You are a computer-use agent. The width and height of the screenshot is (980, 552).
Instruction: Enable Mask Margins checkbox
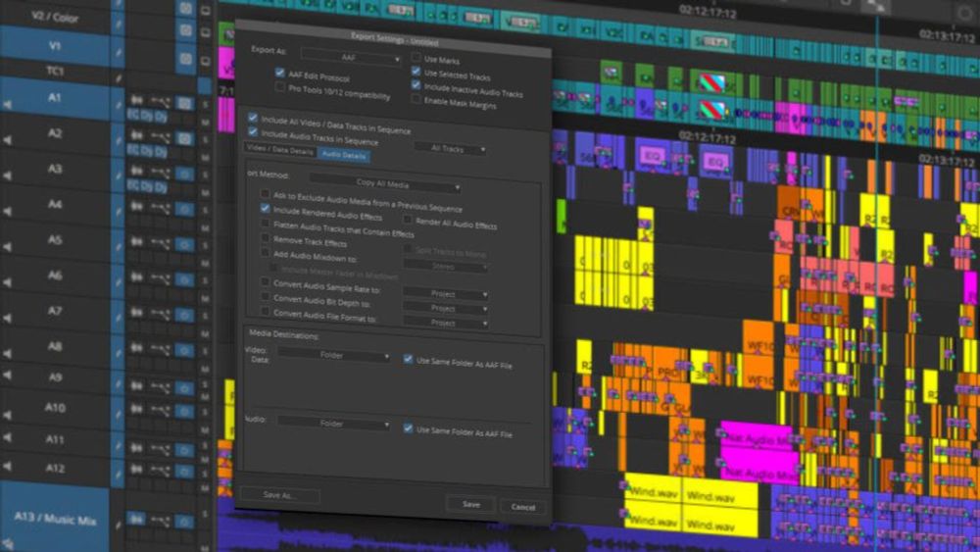point(416,99)
